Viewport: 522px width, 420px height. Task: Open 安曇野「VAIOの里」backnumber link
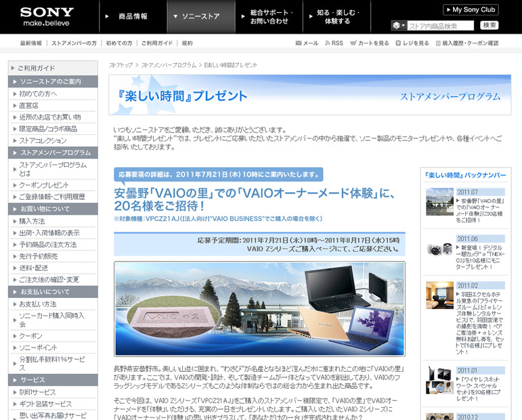click(x=481, y=210)
